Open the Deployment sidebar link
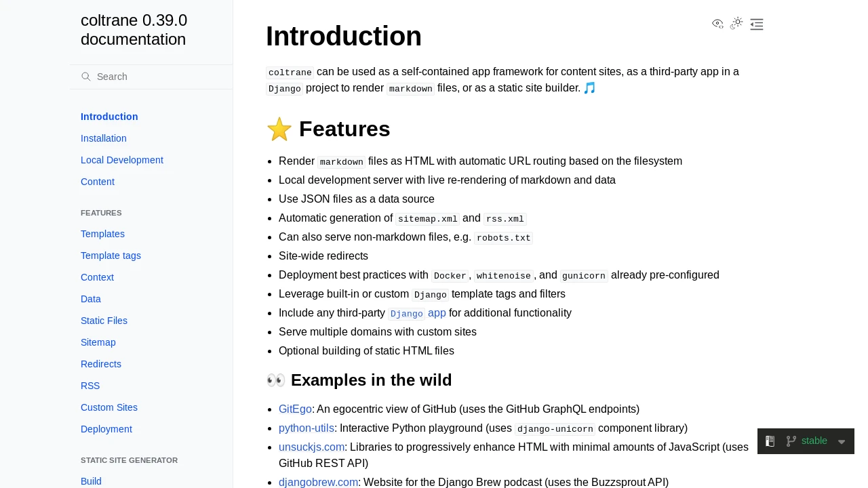 (x=106, y=429)
